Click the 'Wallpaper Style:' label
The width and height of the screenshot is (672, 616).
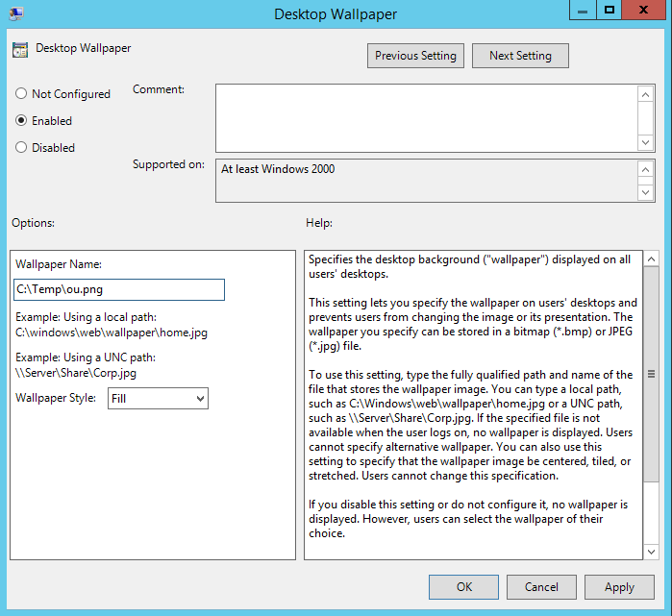tap(56, 398)
